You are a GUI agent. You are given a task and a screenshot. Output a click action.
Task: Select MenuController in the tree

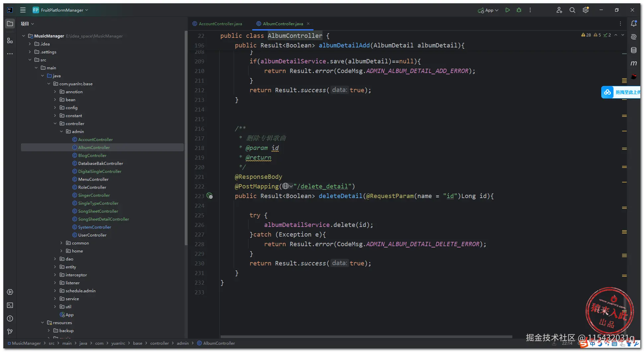pos(93,179)
